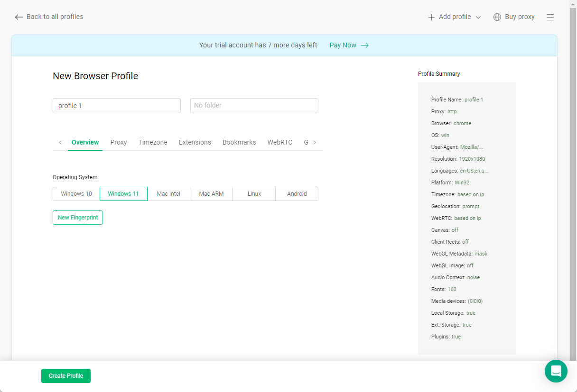Go to the Bookmarks tab
This screenshot has width=577, height=392.
[239, 142]
